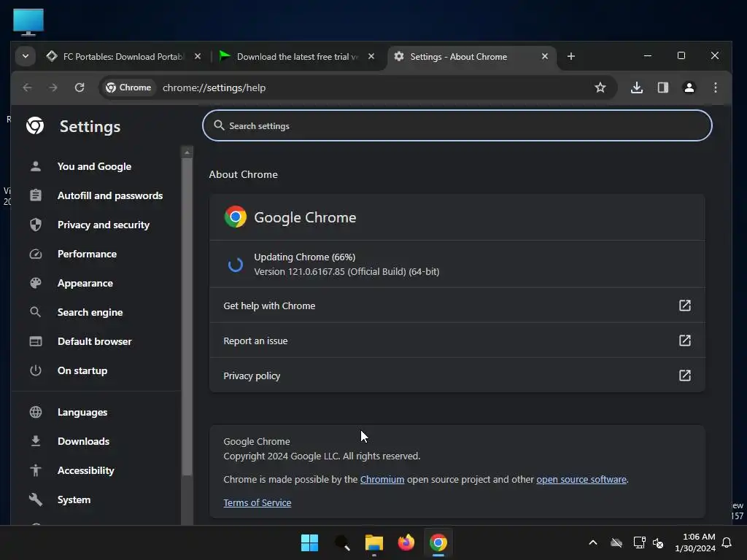Select the Settings - About Chrome tab
The image size is (747, 560).
pyautogui.click(x=472, y=56)
